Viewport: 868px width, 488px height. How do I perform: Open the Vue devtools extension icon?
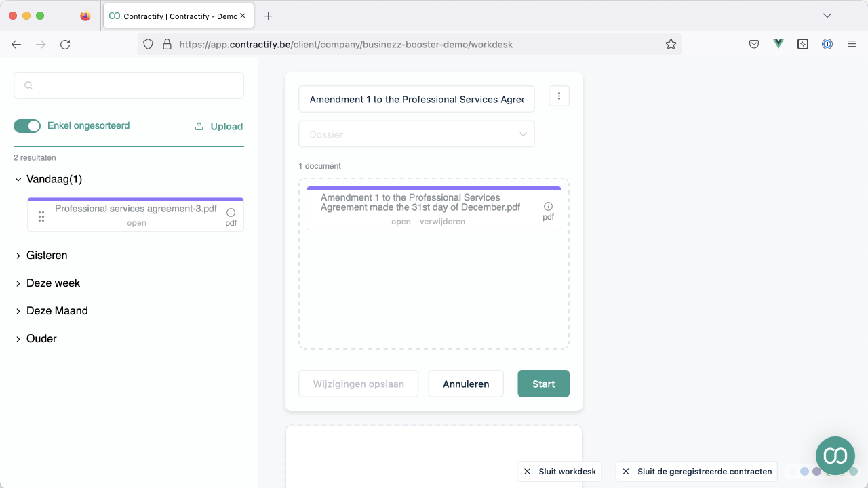[x=778, y=44]
